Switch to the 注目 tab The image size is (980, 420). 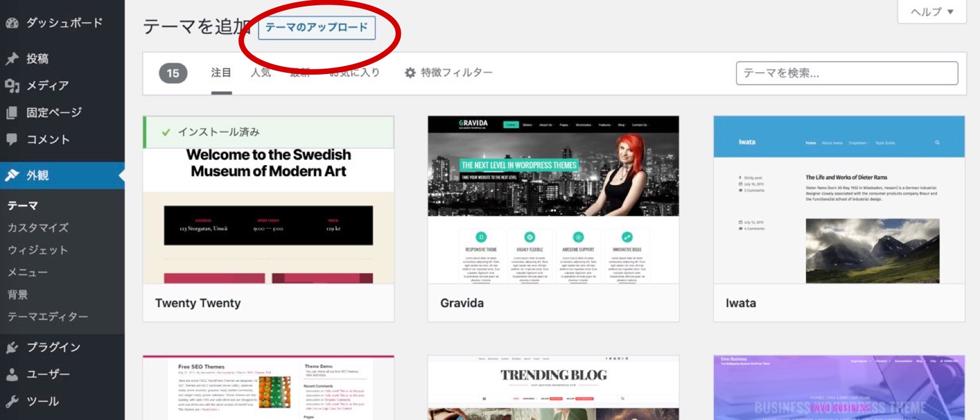[221, 73]
